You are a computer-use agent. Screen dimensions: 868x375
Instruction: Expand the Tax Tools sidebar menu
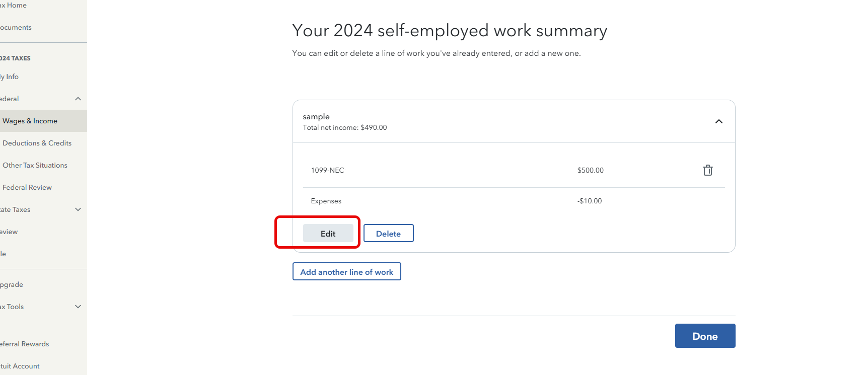click(x=78, y=307)
